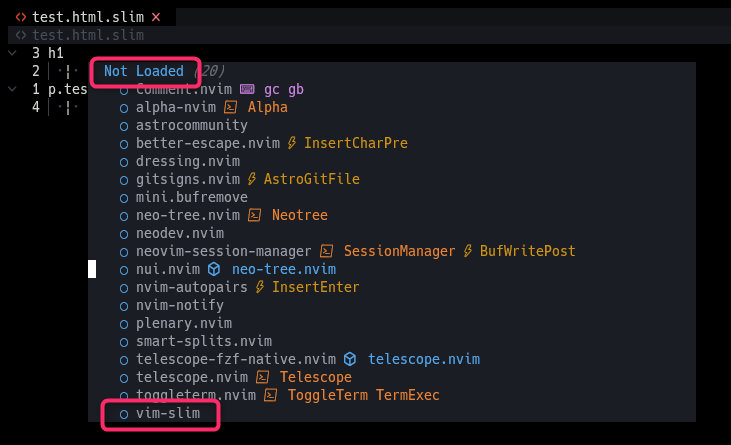Click the Telescope command label
The height and width of the screenshot is (445, 731).
click(316, 377)
